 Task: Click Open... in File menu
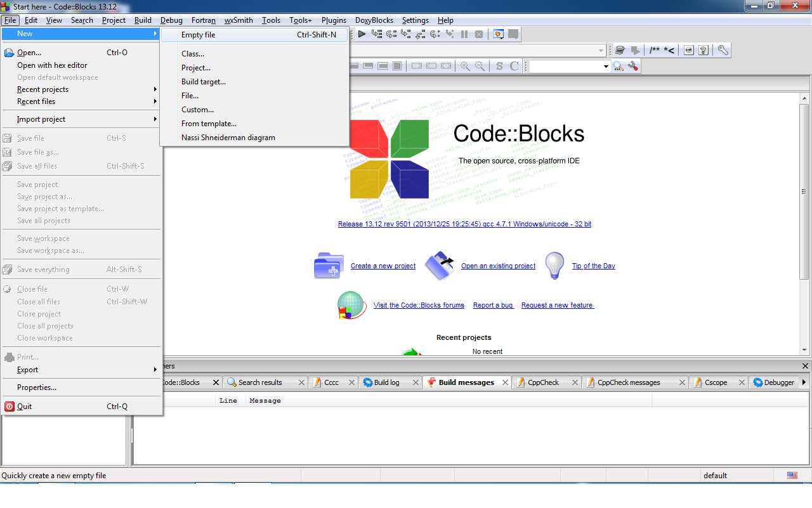click(x=81, y=53)
